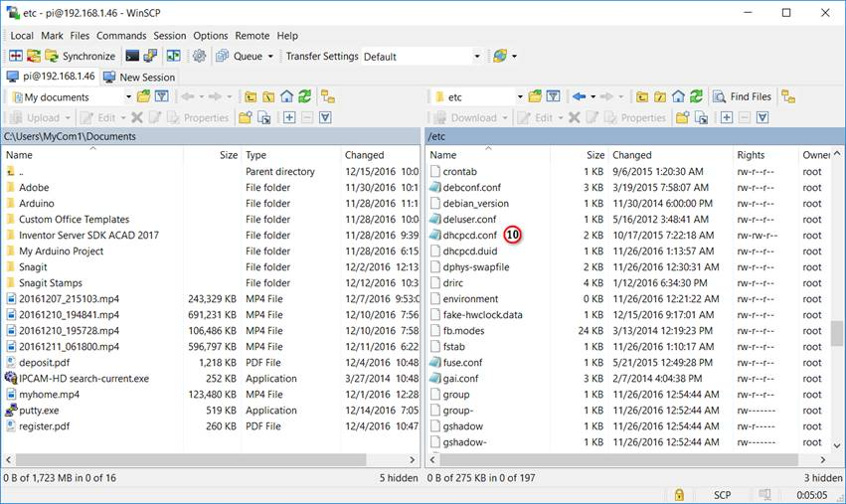Click the local panel horizontal scrollbar
This screenshot has height=504, width=846.
191,459
